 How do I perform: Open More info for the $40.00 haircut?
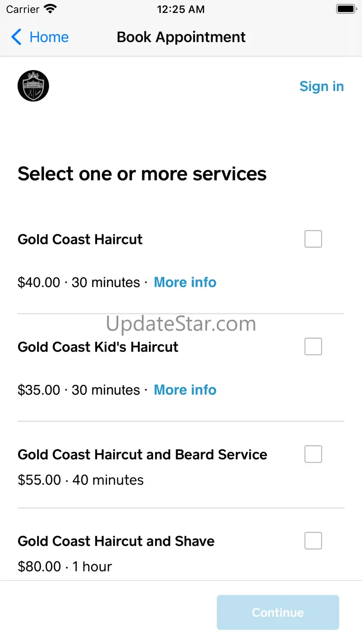[185, 282]
